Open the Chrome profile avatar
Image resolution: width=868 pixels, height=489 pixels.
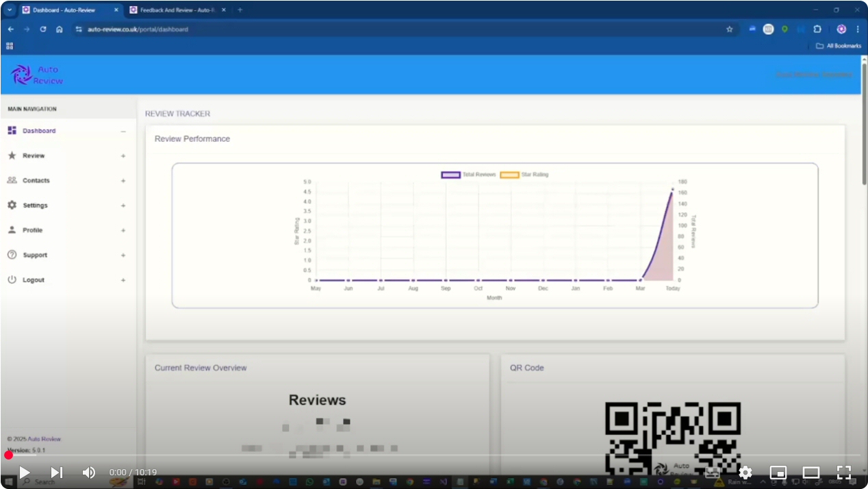tap(841, 29)
